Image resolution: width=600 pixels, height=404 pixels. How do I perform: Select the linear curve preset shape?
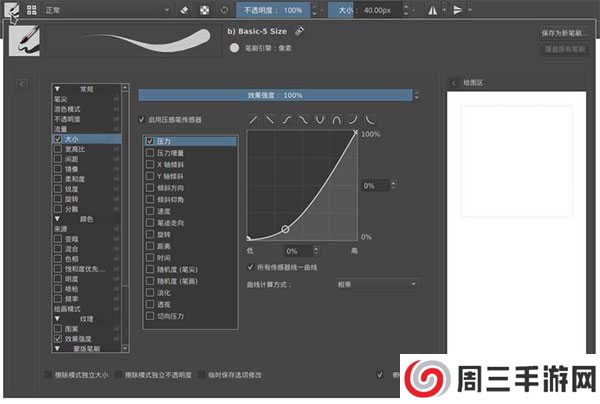[255, 121]
